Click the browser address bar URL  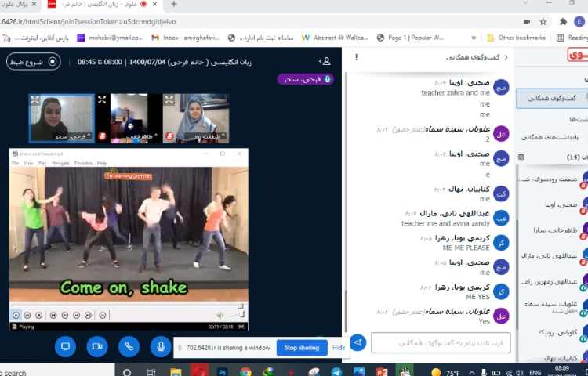point(88,22)
